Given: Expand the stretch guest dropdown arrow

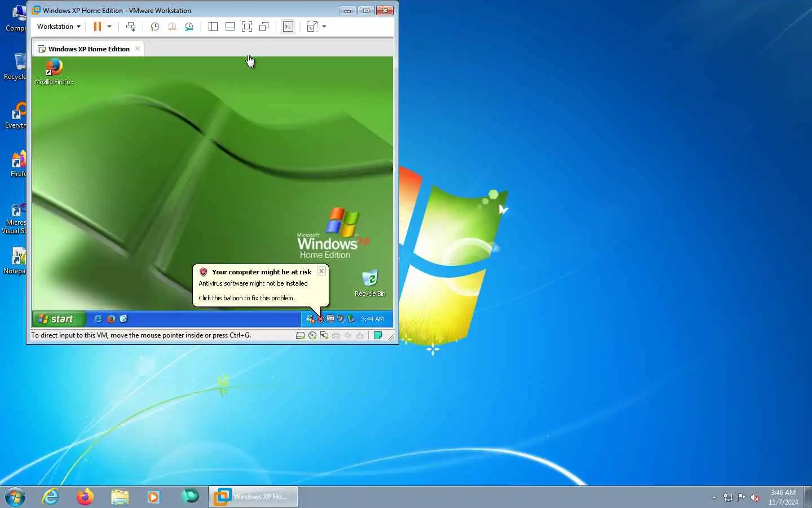Looking at the screenshot, I should [x=324, y=27].
